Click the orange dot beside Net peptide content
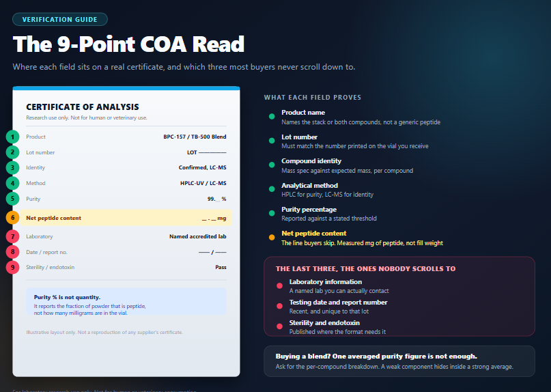Image resolution: width=551 pixels, height=392 pixels. click(x=272, y=237)
